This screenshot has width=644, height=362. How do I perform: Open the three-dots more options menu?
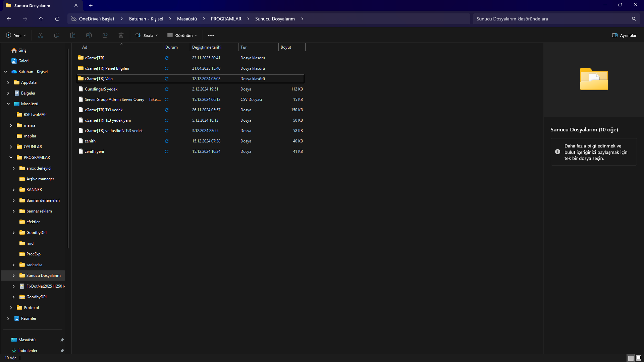pyautogui.click(x=211, y=35)
